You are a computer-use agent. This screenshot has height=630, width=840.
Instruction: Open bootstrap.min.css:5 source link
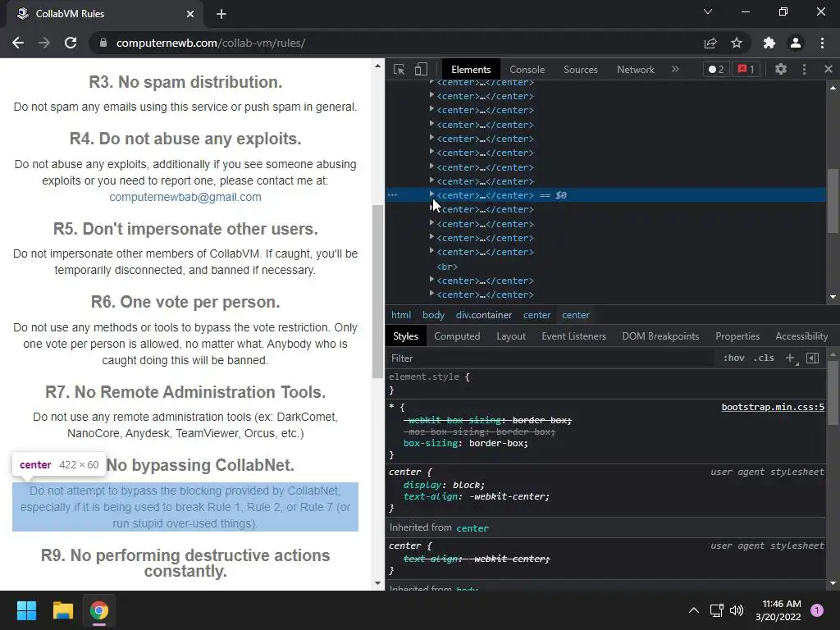[x=773, y=407]
